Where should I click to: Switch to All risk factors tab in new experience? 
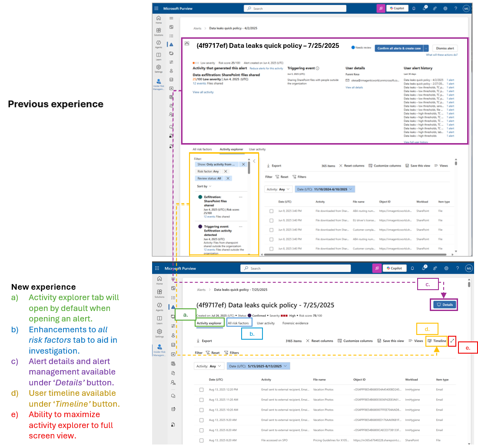(x=239, y=323)
